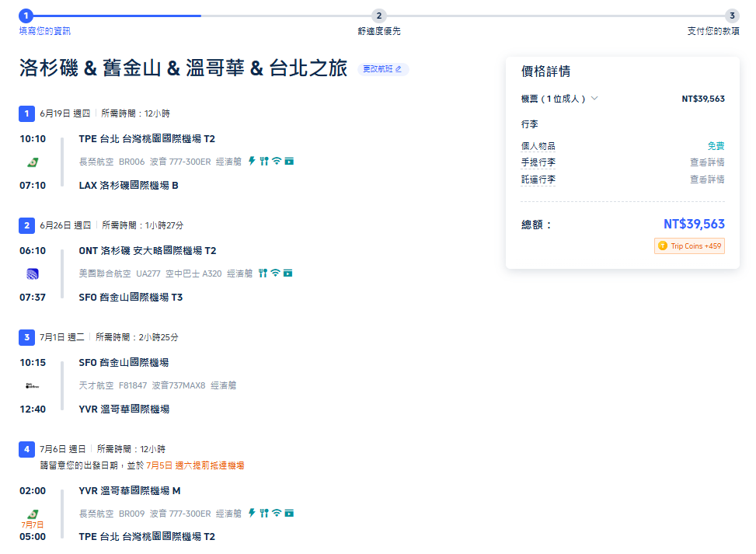This screenshot has width=756, height=554.
Task: Click the meal icon on BR006
Action: pyautogui.click(x=263, y=161)
